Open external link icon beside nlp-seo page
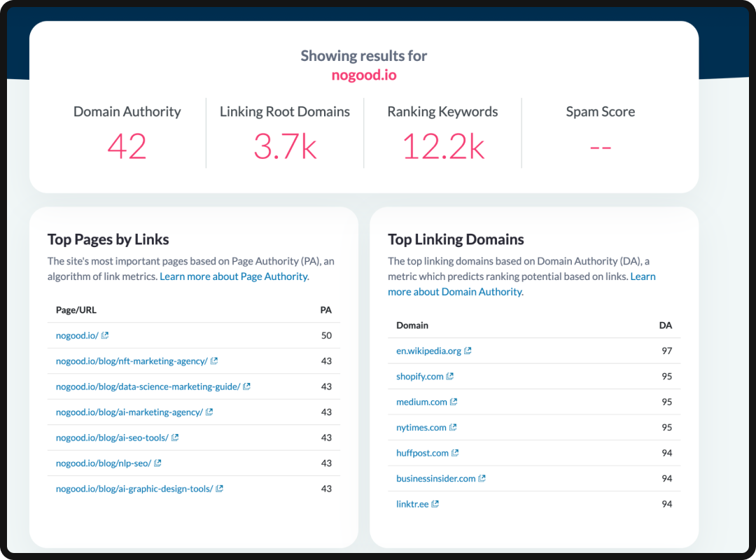Image resolution: width=756 pixels, height=560 pixels. click(x=157, y=463)
